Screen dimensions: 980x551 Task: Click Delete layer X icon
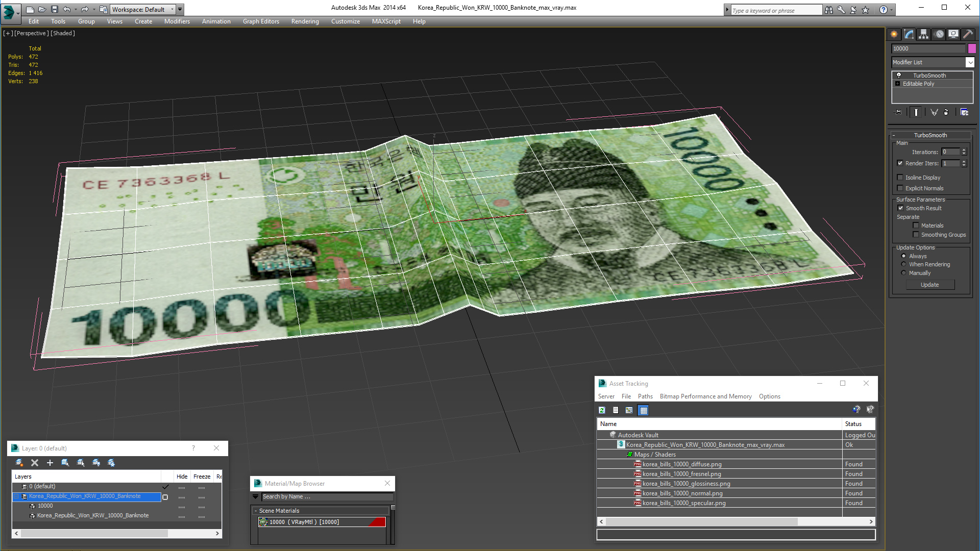pyautogui.click(x=35, y=463)
